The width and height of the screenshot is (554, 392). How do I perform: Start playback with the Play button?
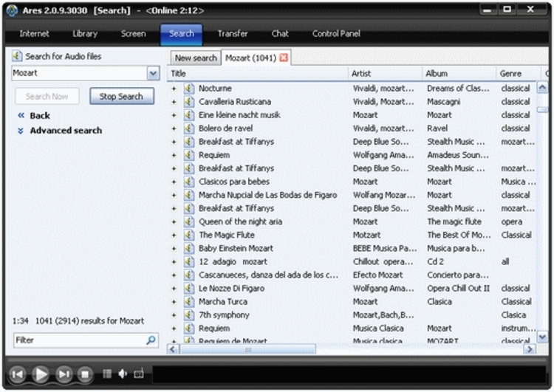click(41, 374)
